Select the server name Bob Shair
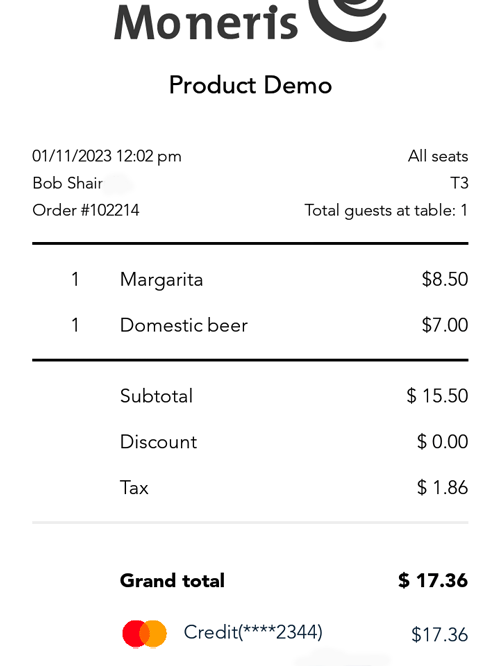Image resolution: width=500 pixels, height=666 pixels. (68, 183)
